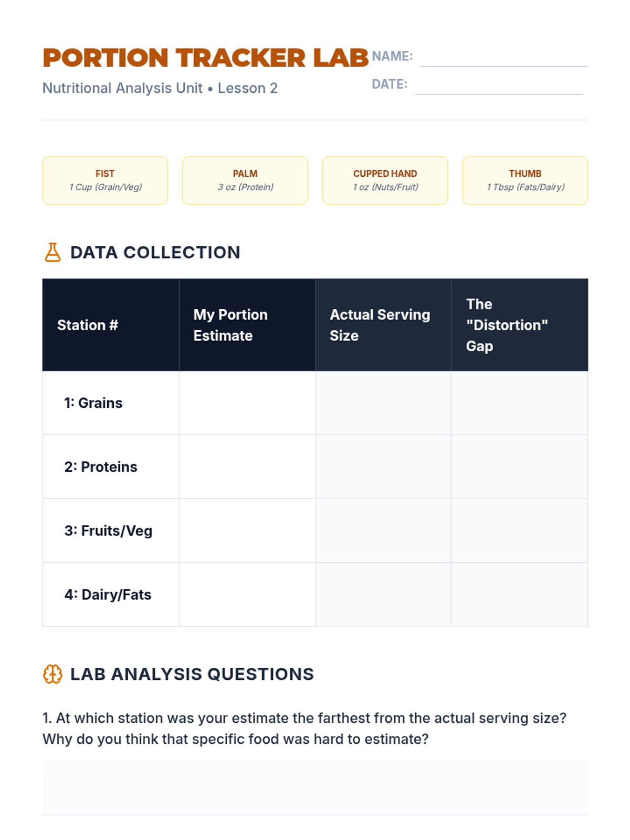Click the Station # column header
630x840 pixels.
(x=111, y=325)
